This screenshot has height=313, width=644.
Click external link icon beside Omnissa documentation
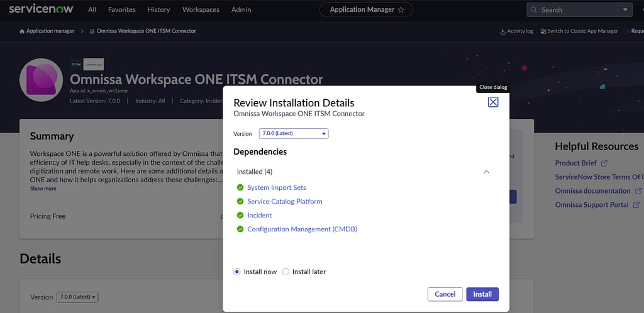[638, 191]
